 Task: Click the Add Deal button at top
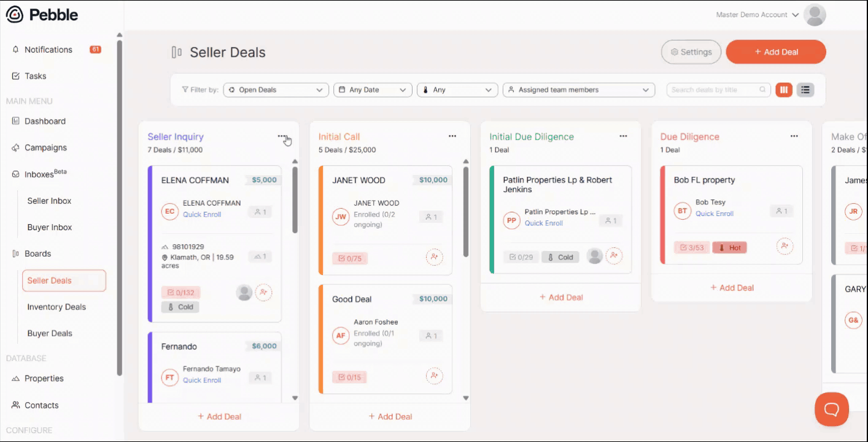click(776, 52)
